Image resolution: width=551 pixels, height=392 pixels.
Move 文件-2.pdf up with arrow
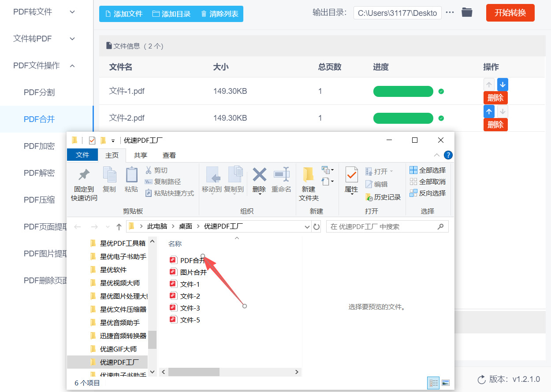(x=489, y=111)
